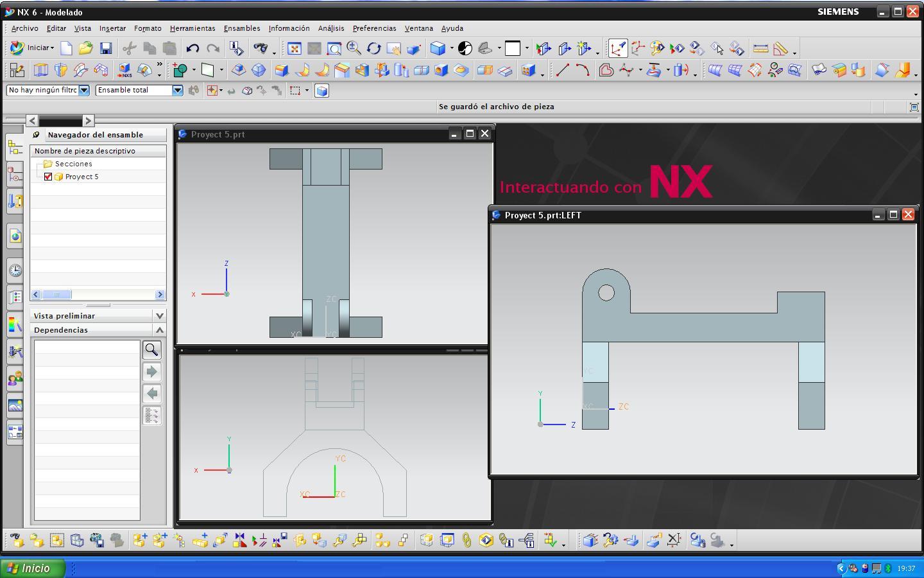Select the Rotate view tool
Screen dimensions: 924x578
pyautogui.click(x=373, y=48)
